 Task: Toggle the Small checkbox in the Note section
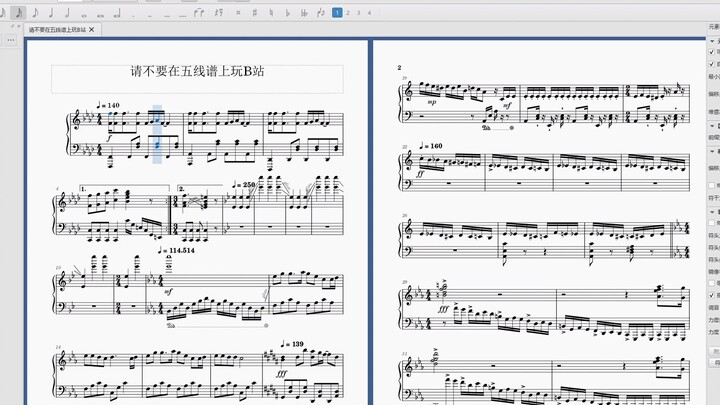tap(712, 223)
